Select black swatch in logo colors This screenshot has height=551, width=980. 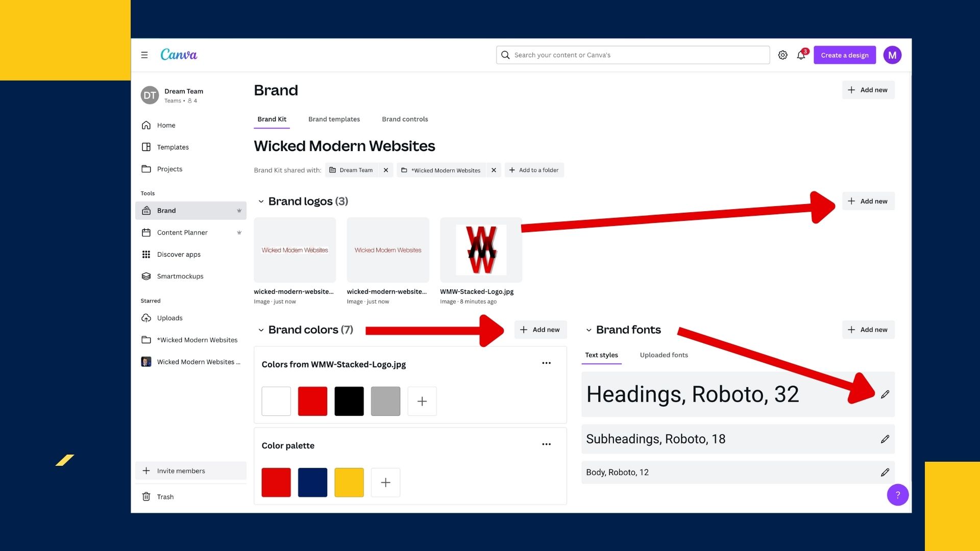[349, 401]
